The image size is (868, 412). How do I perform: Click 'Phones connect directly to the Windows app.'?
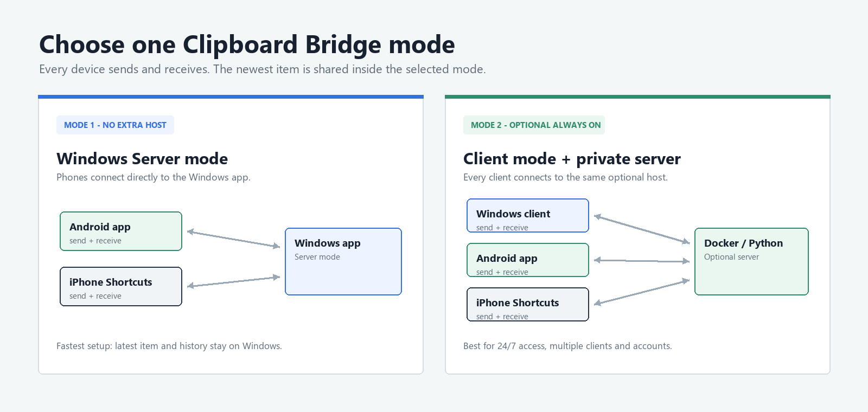[x=154, y=177]
